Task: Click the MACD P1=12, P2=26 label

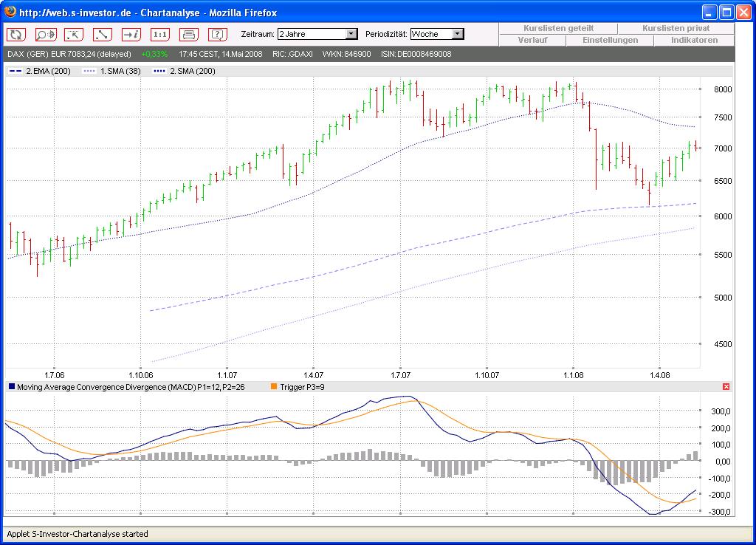Action: tap(131, 387)
